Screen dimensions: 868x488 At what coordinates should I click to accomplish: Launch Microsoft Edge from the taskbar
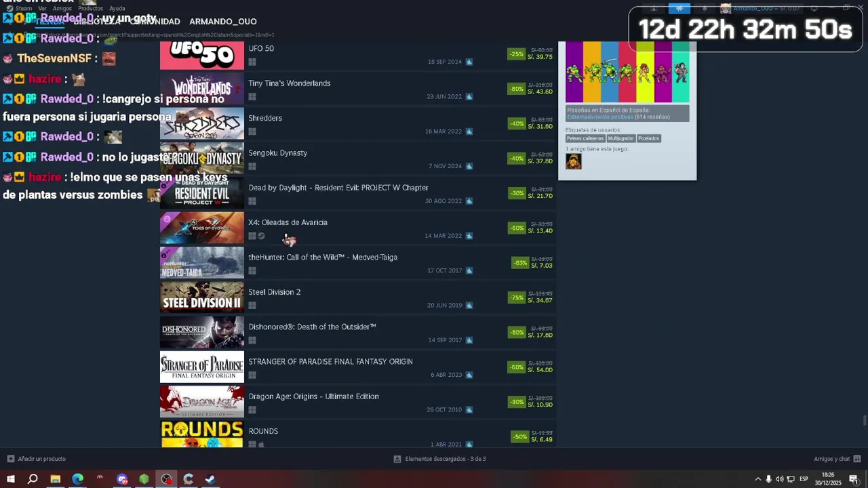[x=78, y=479]
